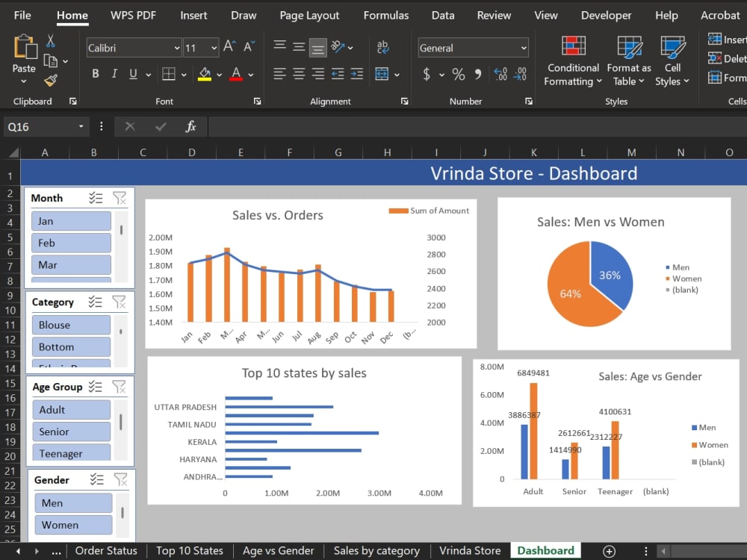Viewport: 747px width, 560px height.
Task: Open font color dropdown arrow
Action: tap(250, 74)
